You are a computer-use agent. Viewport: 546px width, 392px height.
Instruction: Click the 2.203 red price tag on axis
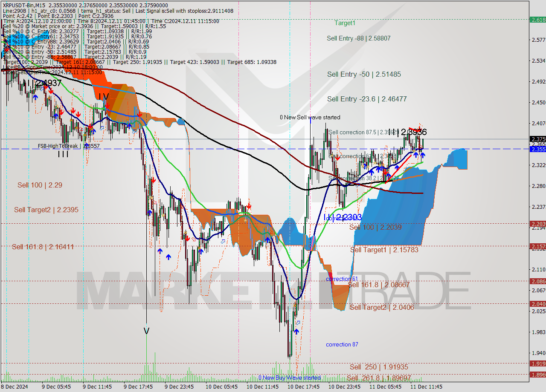(x=537, y=224)
